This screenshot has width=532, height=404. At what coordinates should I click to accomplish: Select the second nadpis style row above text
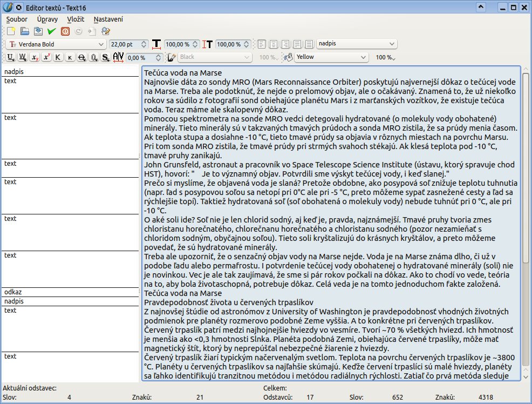(x=70, y=301)
